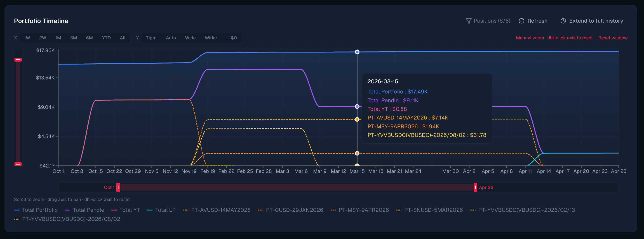Click Reset window link
The image size is (644, 239).
point(613,38)
